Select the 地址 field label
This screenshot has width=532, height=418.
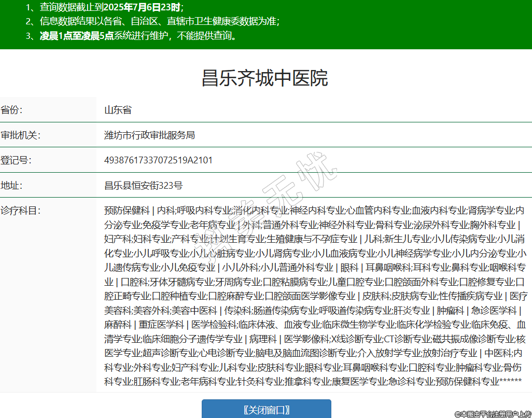(x=12, y=186)
